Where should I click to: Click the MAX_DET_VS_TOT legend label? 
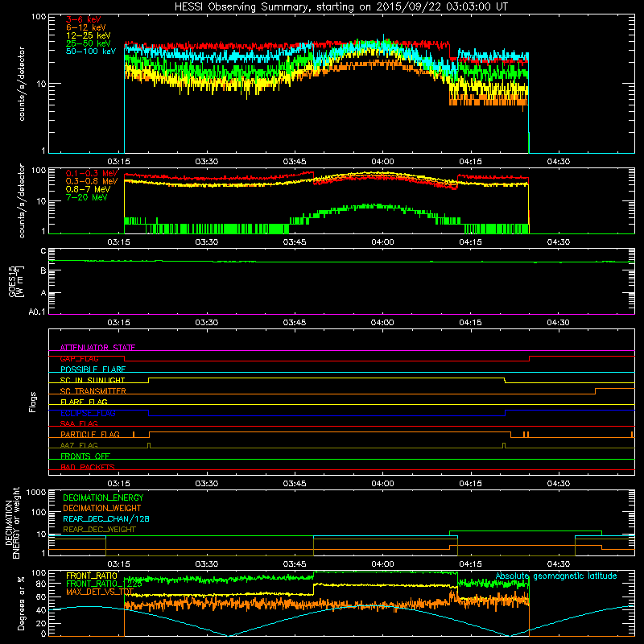click(99, 592)
